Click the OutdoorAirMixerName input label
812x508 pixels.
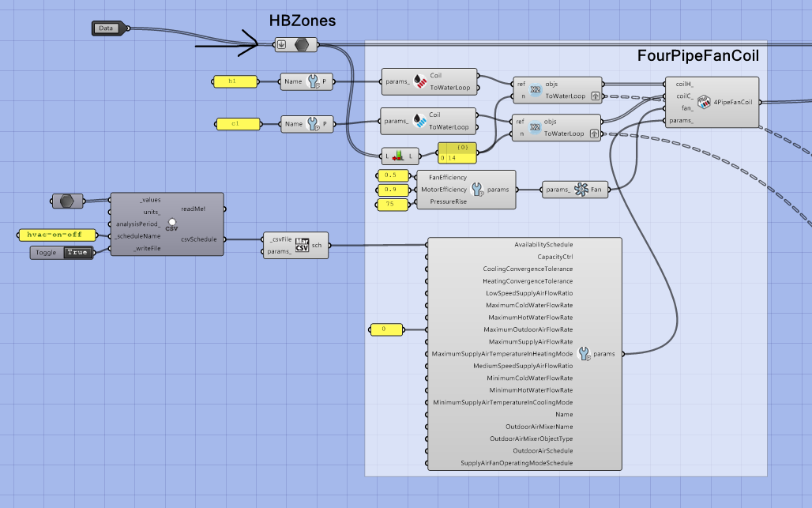539,427
